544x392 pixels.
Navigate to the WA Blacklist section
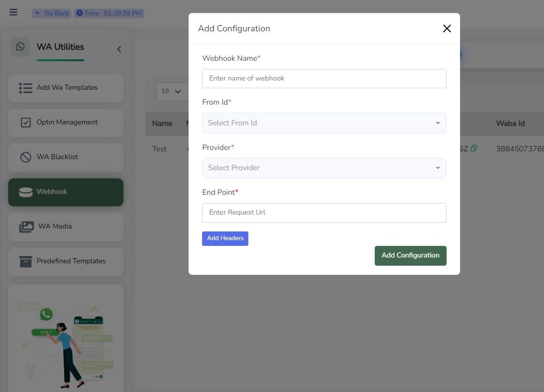57,157
